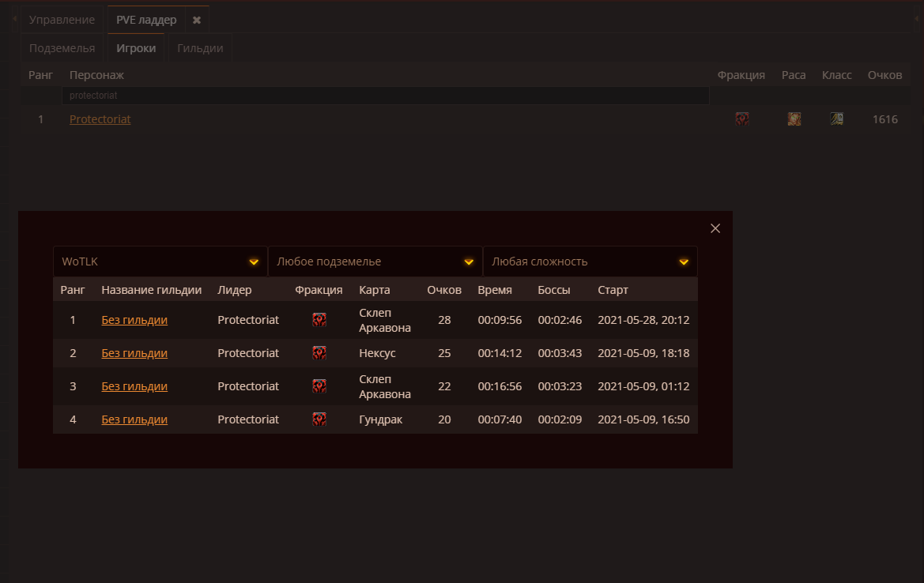Switch to the Подземелья tab

[x=62, y=48]
